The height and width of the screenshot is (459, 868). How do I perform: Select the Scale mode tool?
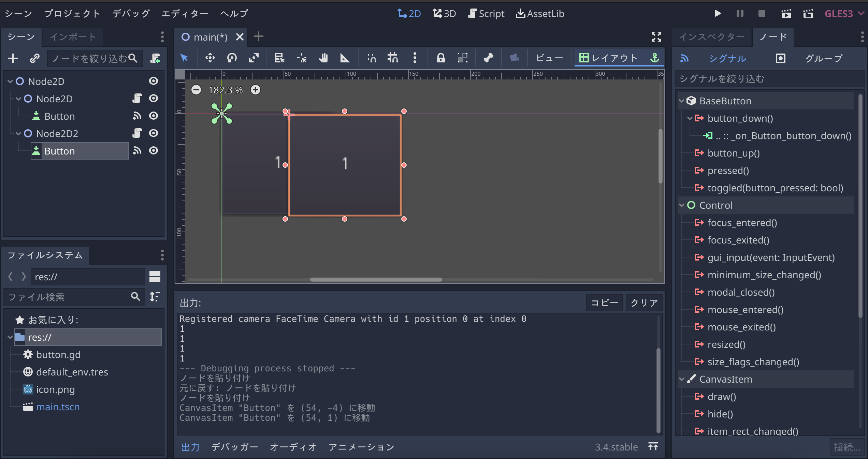coord(254,58)
